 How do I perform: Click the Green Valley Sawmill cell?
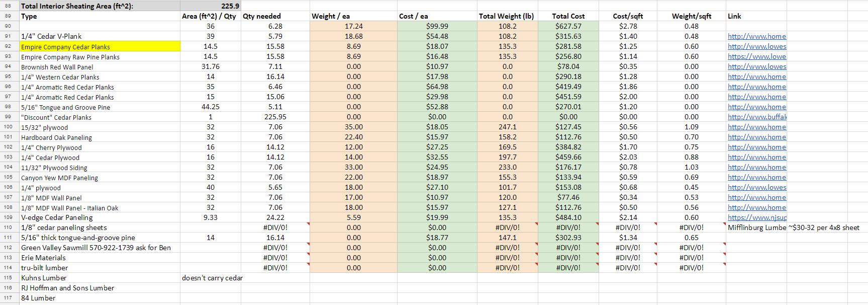point(100,248)
